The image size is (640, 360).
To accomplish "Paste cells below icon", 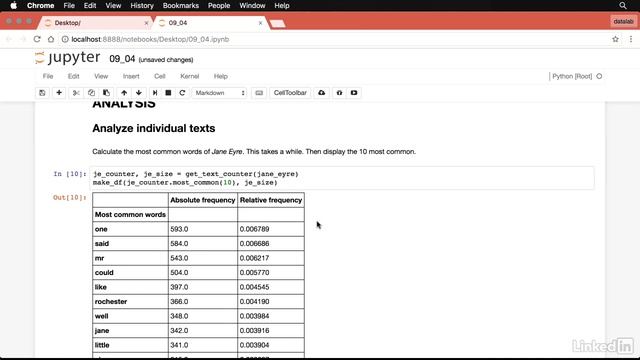I will tap(106, 93).
